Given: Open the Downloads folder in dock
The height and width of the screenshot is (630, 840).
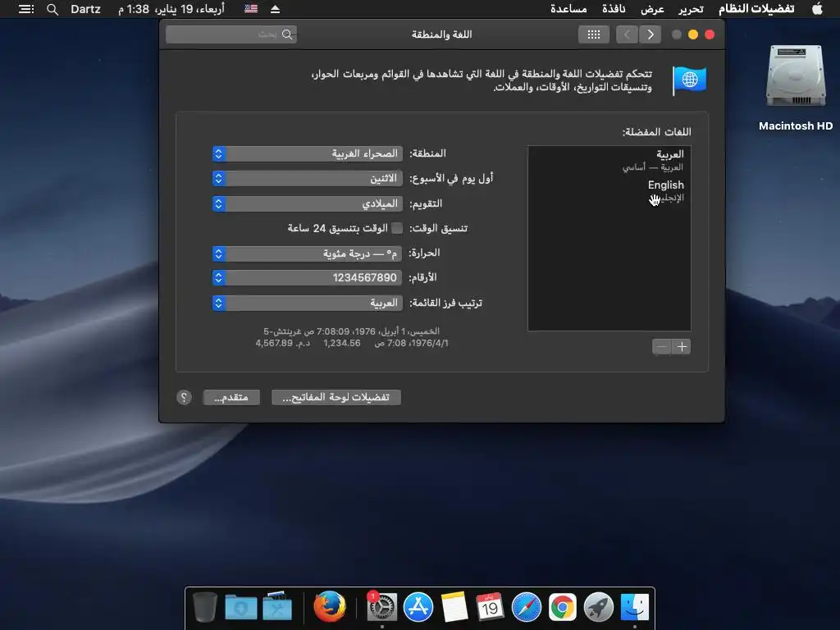Looking at the screenshot, I should coord(240,608).
